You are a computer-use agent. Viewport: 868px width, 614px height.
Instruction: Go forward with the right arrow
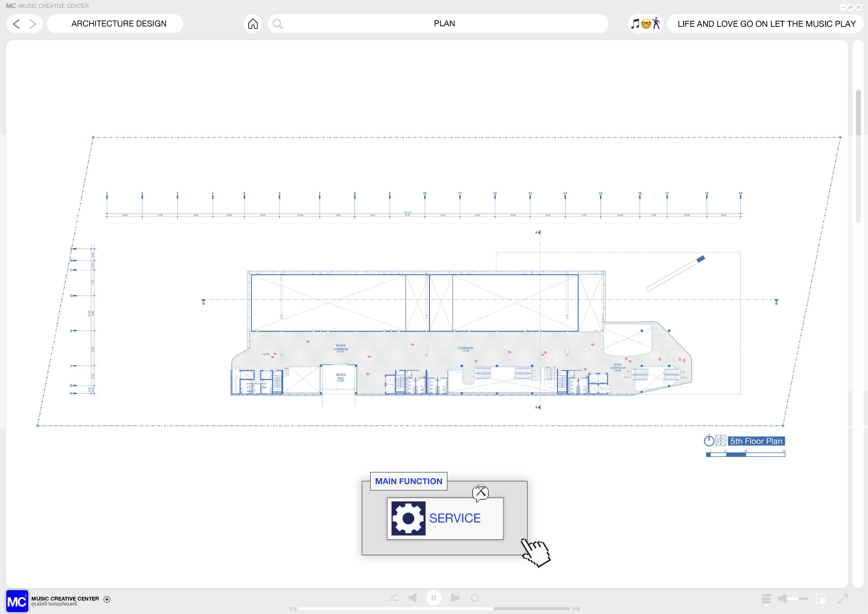(x=33, y=24)
